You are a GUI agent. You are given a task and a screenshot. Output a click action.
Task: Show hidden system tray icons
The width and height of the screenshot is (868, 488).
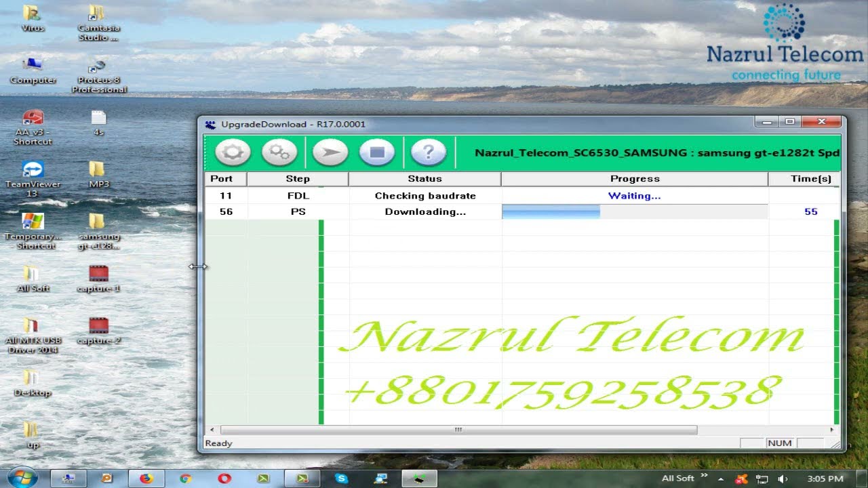point(721,479)
